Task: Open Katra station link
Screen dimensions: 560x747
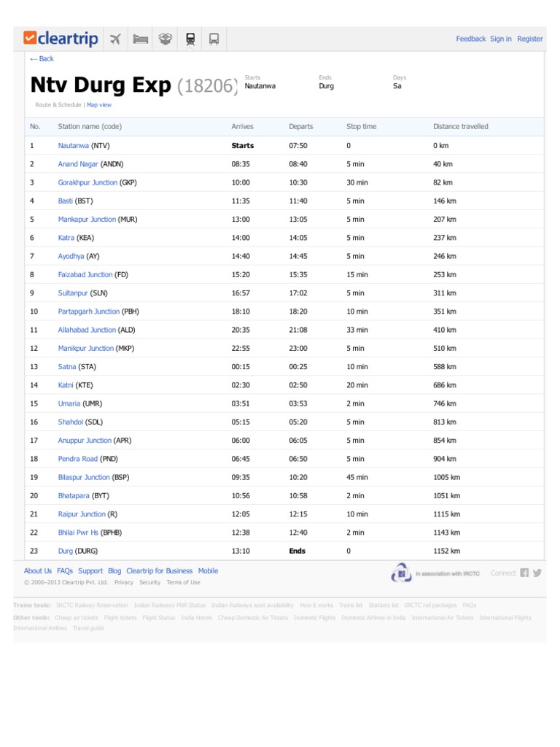Action: click(66, 238)
